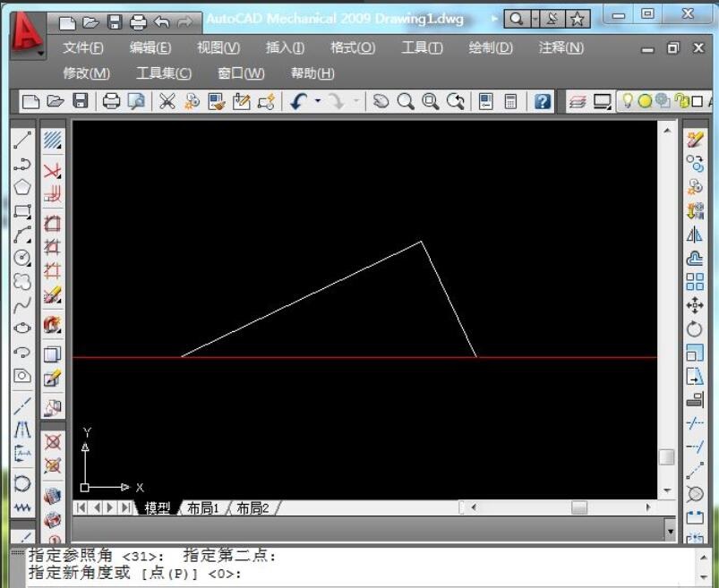The width and height of the screenshot is (719, 588).
Task: Open the Redo dropdown arrow
Action: (x=355, y=102)
